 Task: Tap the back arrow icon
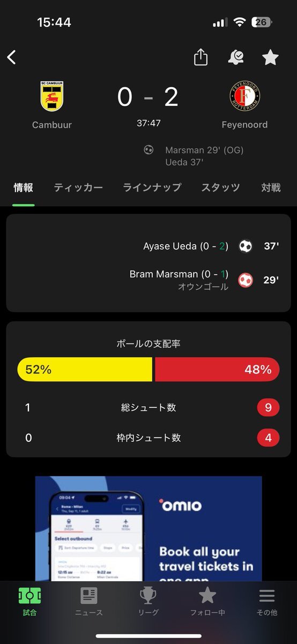[12, 57]
